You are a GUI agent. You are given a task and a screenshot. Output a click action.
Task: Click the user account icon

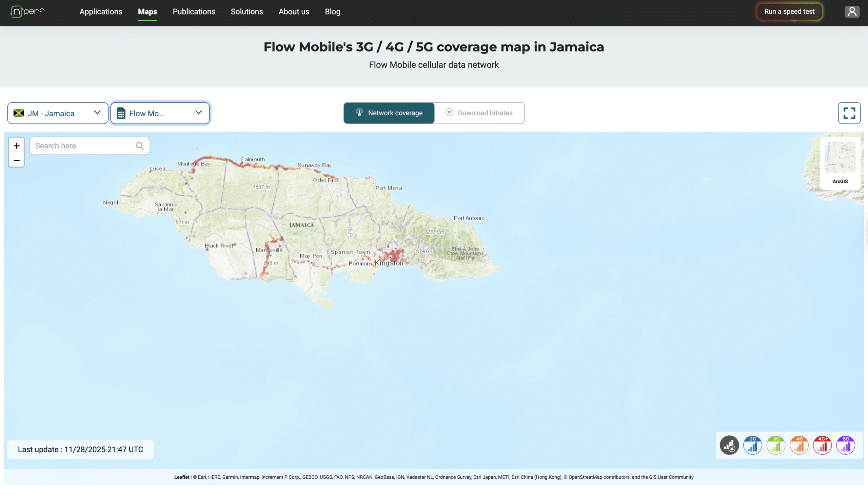852,11
